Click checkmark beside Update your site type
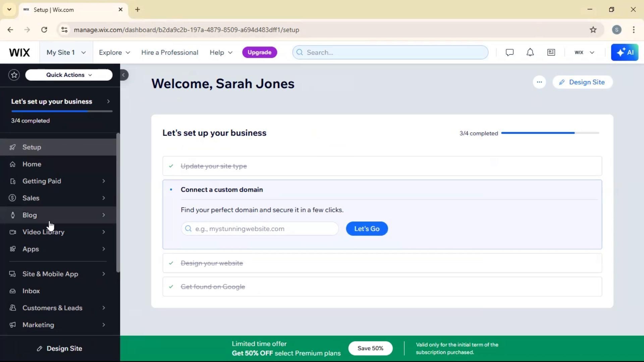The width and height of the screenshot is (644, 362). [171, 166]
